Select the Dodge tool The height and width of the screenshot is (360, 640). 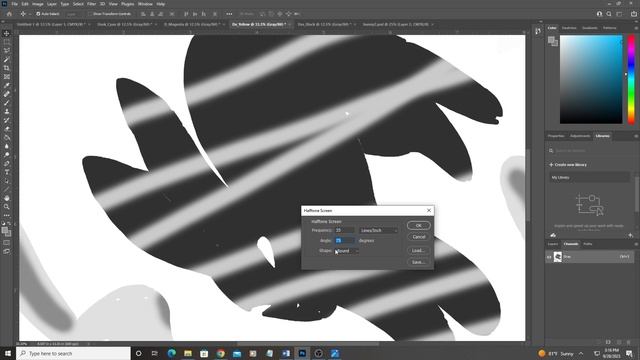pyautogui.click(x=7, y=155)
